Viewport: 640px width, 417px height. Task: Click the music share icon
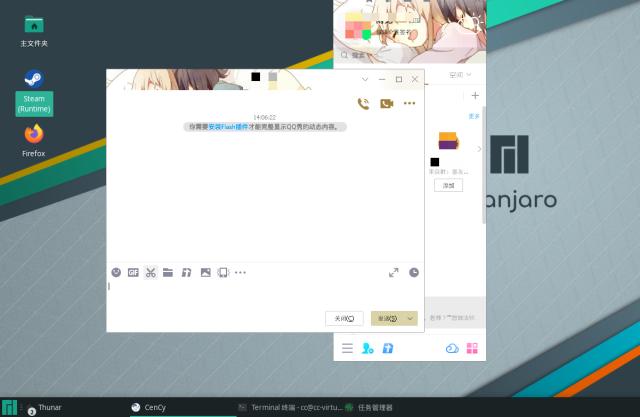coord(186,272)
